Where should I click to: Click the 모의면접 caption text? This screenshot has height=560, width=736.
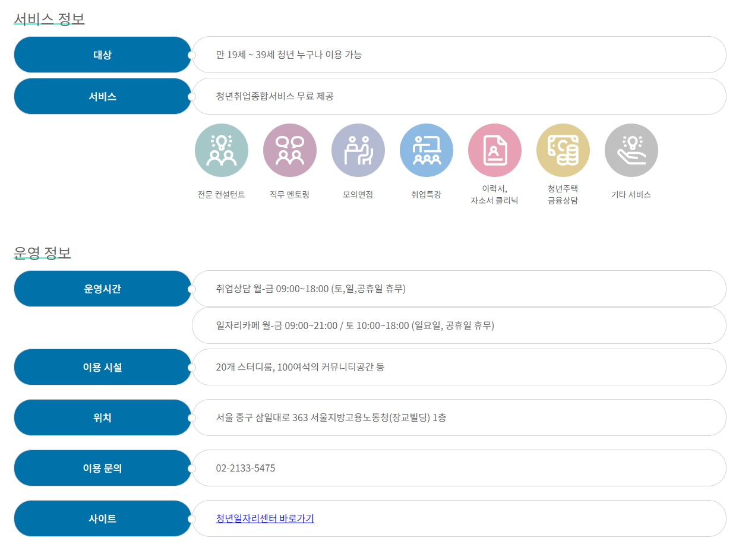[358, 194]
